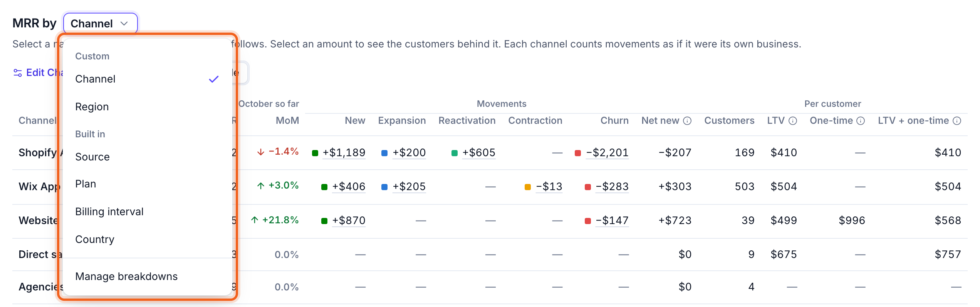Image resolution: width=980 pixels, height=307 pixels.
Task: Click the Reactivation column header
Action: pyautogui.click(x=467, y=121)
